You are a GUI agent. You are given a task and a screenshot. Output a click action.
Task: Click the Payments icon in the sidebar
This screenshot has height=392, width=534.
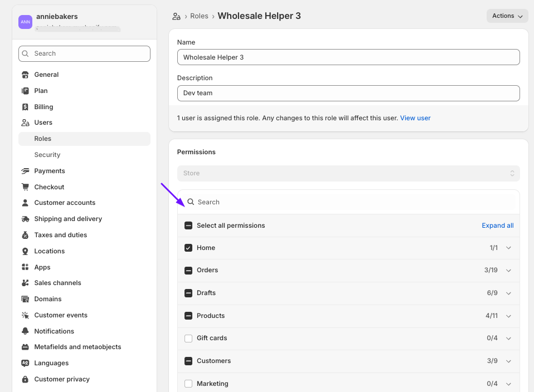point(25,171)
